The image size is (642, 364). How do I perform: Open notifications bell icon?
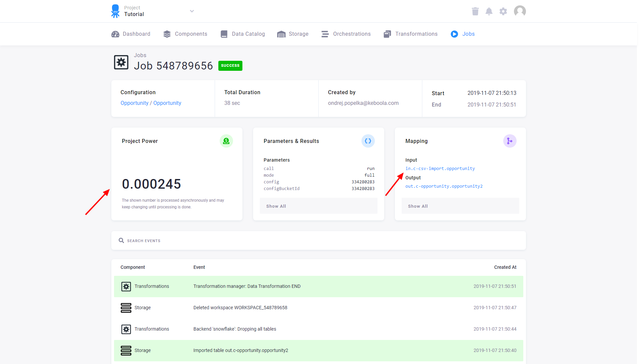pyautogui.click(x=489, y=11)
